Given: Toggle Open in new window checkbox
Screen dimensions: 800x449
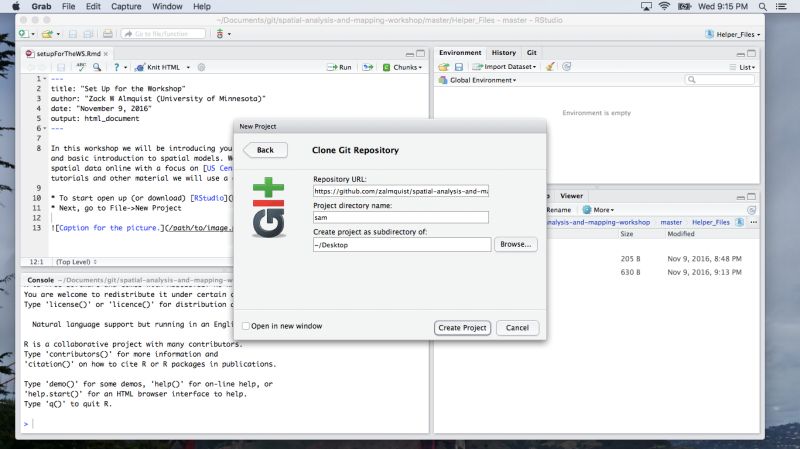Looking at the screenshot, I should click(246, 326).
